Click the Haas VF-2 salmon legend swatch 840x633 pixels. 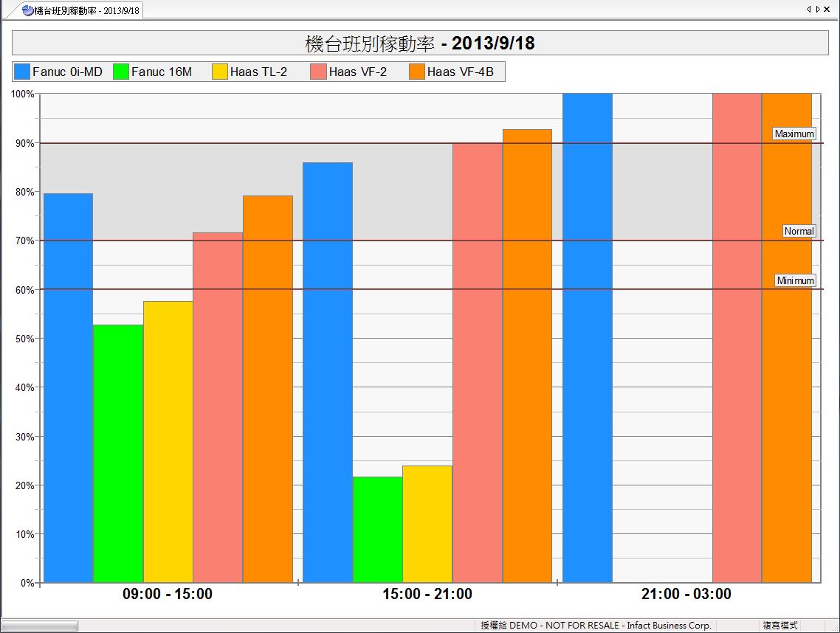(318, 72)
